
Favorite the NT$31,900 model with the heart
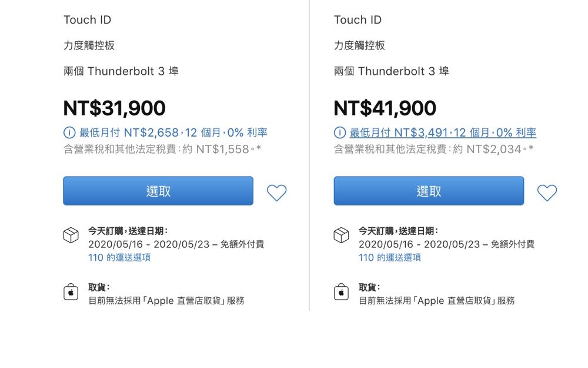[x=276, y=193]
